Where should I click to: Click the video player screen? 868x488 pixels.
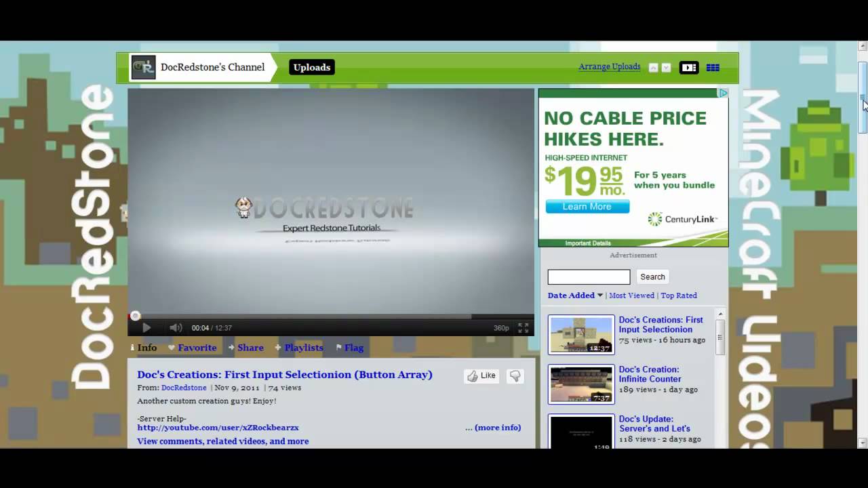[331, 201]
